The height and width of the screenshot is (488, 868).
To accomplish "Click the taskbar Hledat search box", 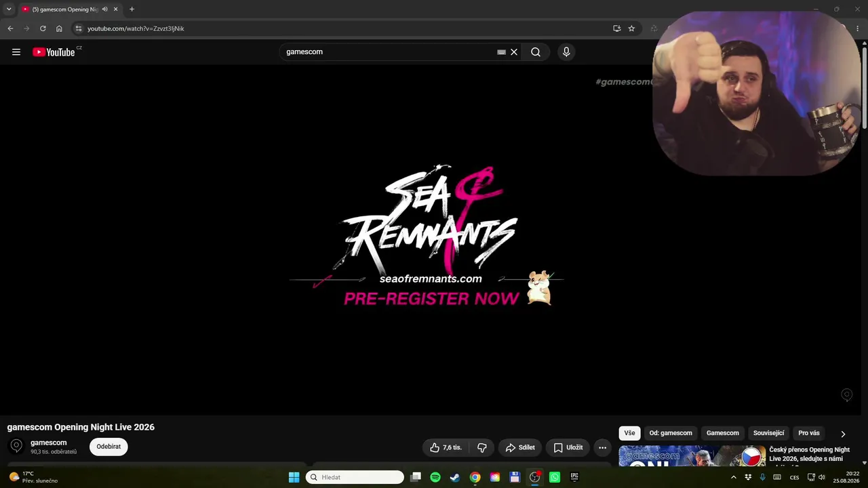I will [x=355, y=477].
